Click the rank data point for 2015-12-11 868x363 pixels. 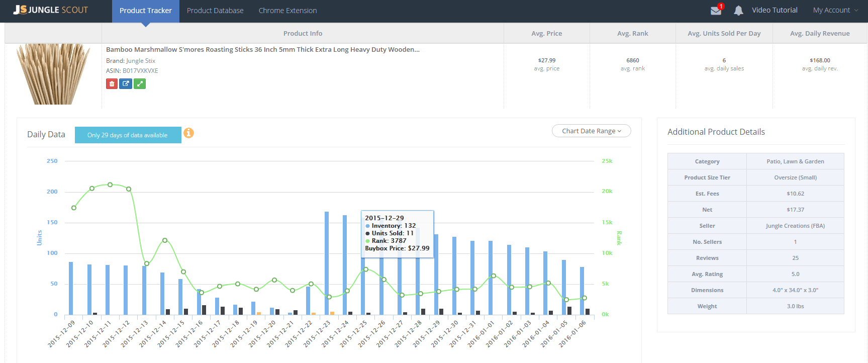coord(110,185)
